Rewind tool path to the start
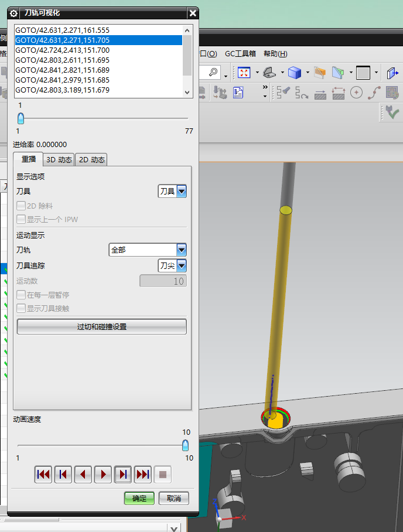This screenshot has height=532, width=403. click(43, 475)
